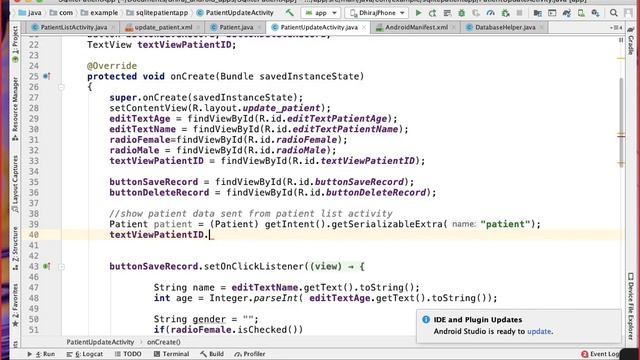Open the Run tool window button
640x360 pixels.
41,354
